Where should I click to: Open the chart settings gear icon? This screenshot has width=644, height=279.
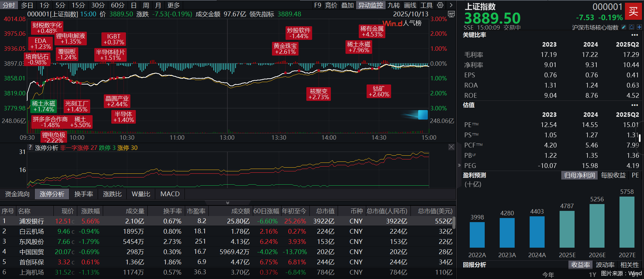(x=440, y=5)
